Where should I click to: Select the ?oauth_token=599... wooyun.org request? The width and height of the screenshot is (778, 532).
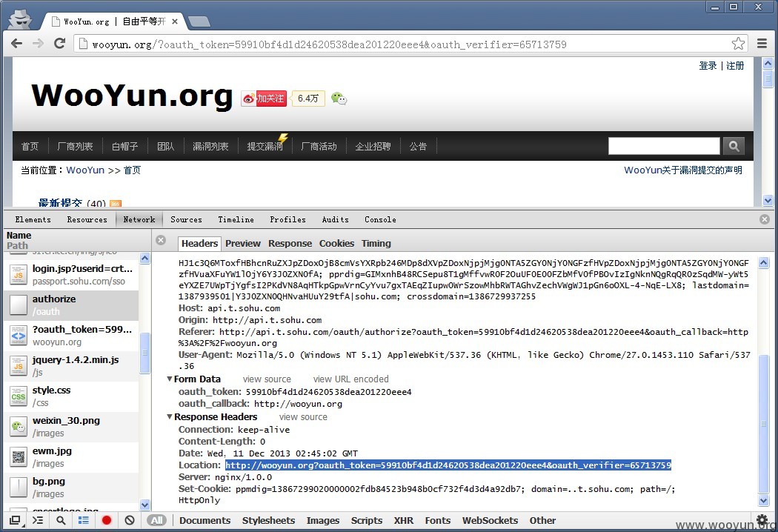coord(71,336)
